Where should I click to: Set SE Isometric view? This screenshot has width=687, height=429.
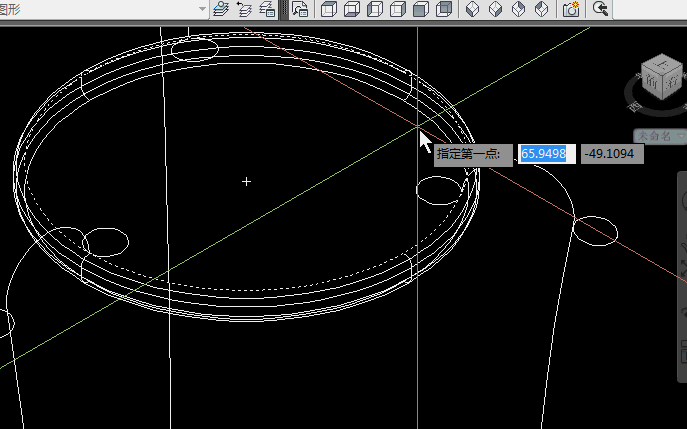click(x=495, y=9)
